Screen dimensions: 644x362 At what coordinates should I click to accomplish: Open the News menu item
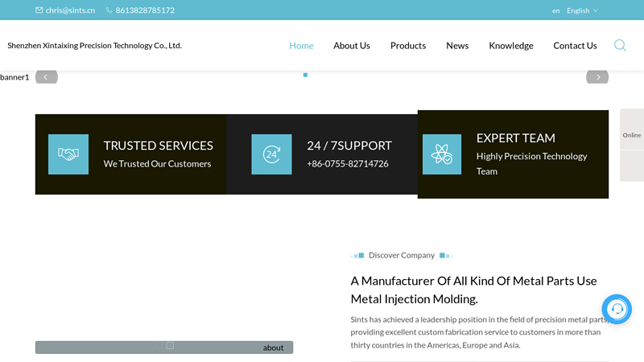[x=457, y=46]
